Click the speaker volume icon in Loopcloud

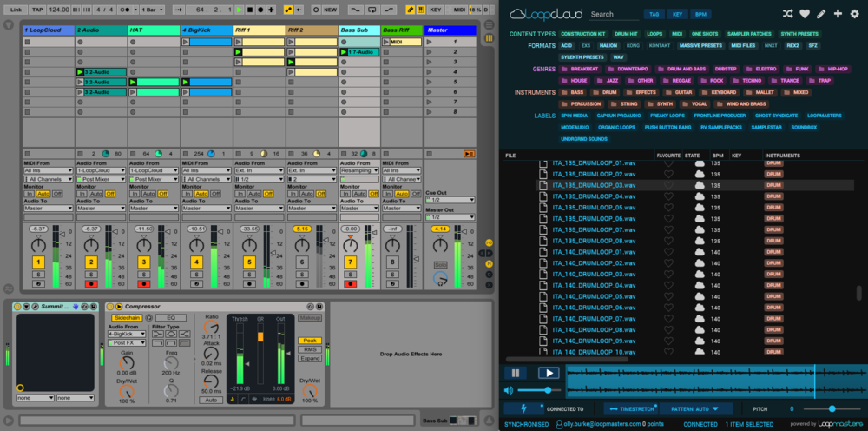point(509,390)
